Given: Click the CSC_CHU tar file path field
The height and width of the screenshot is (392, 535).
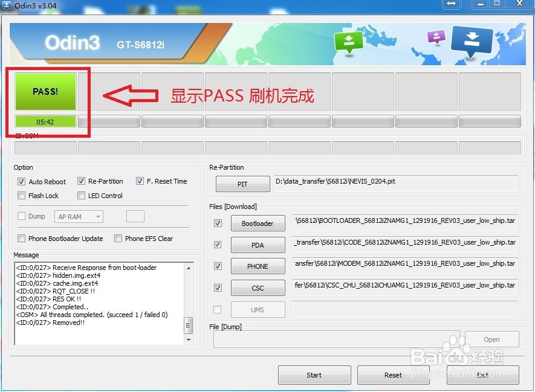Looking at the screenshot, I should (x=405, y=288).
